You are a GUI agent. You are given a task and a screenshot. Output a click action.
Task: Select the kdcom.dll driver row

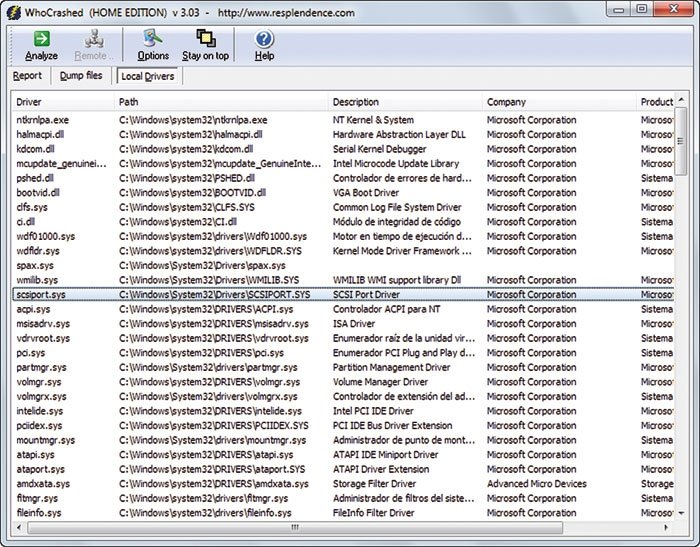(343, 149)
